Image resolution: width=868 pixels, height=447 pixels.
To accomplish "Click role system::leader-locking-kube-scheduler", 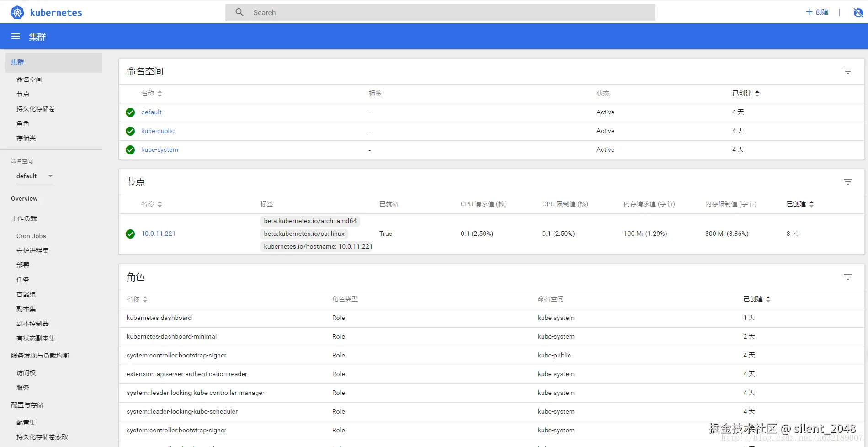I will [182, 411].
